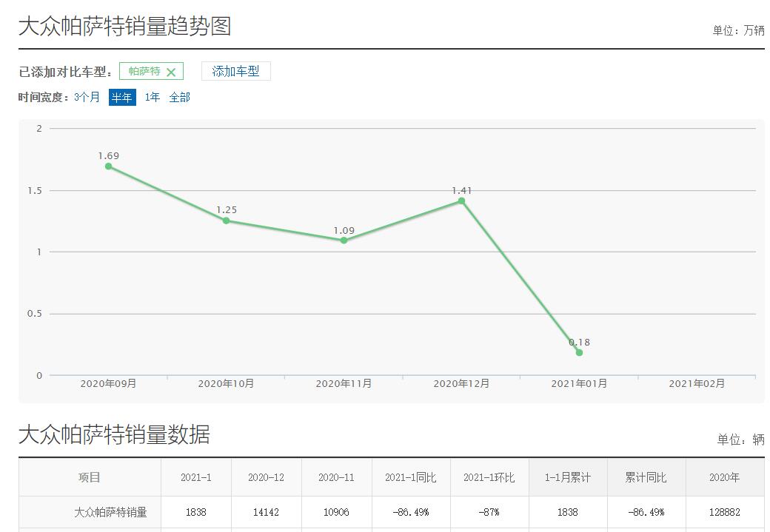Click the 添加车型 button

(x=235, y=71)
